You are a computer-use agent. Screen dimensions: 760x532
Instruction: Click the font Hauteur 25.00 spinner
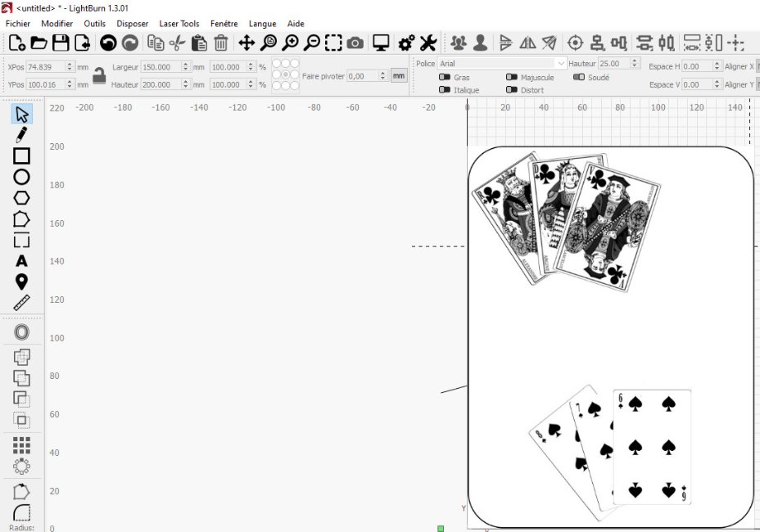635,64
